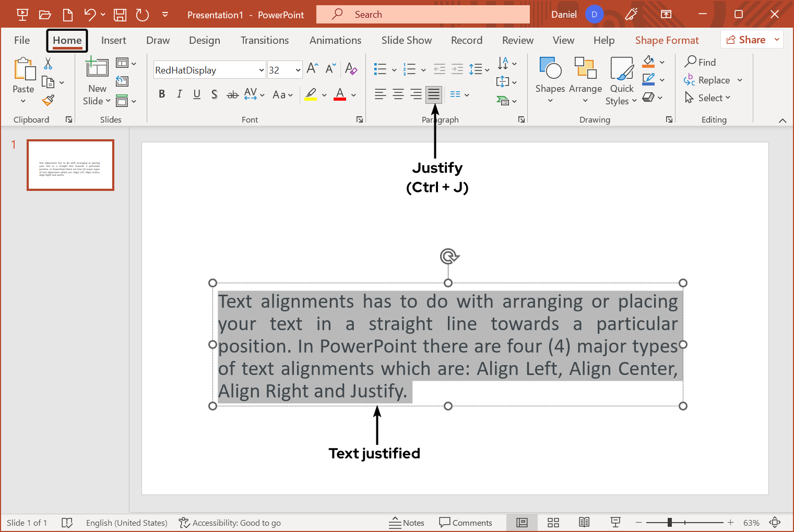Screen dimensions: 794x532
Task: Toggle Italic formatting
Action: [x=179, y=94]
